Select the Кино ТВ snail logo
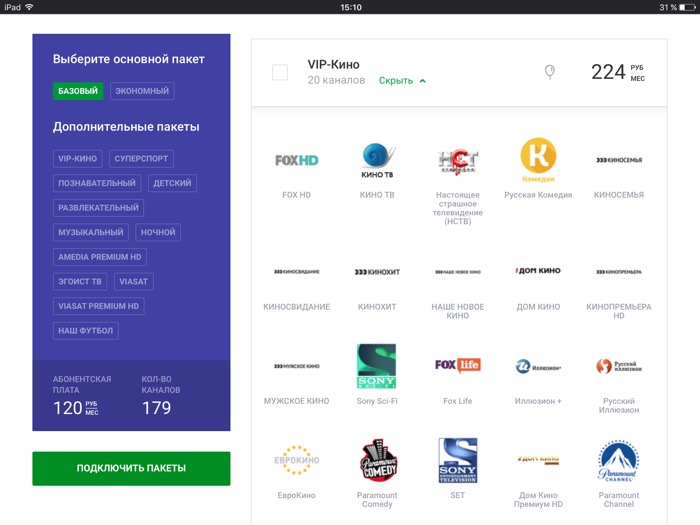The height and width of the screenshot is (525, 700). tap(377, 161)
